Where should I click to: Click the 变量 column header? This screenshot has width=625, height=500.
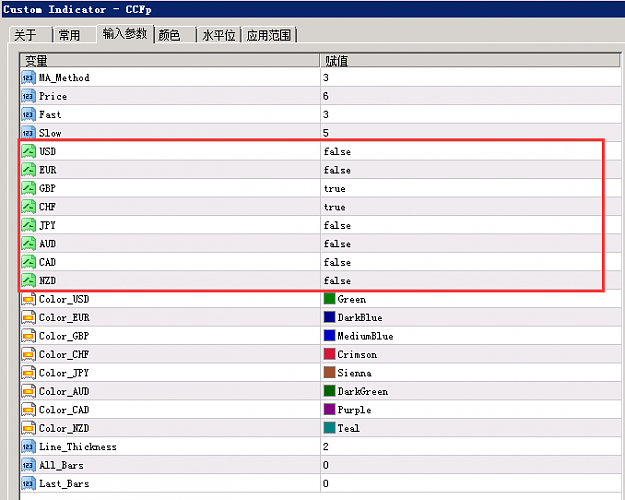coord(170,61)
